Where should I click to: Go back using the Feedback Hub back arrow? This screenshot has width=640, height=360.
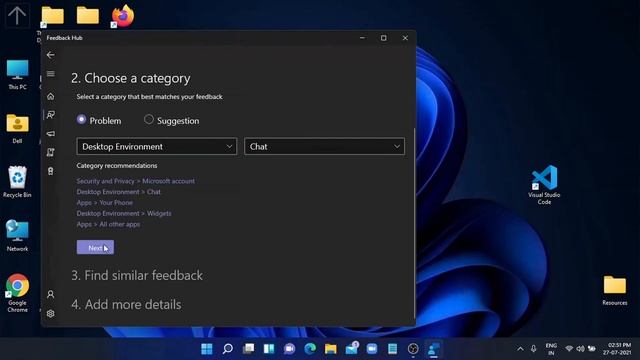[x=50, y=55]
